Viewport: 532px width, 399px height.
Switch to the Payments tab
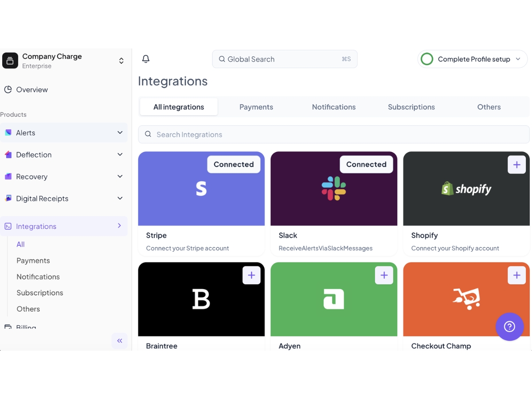click(x=256, y=107)
